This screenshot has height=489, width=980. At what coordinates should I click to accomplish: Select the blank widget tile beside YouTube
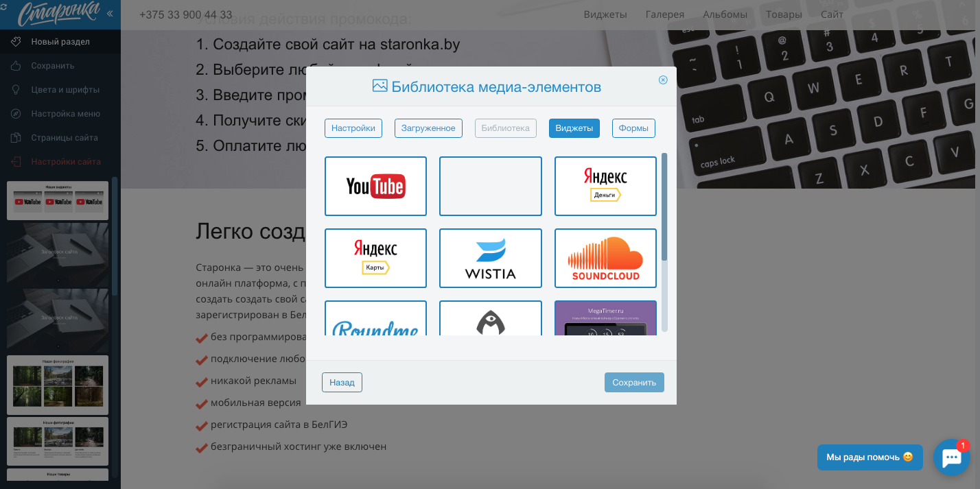[x=491, y=186]
